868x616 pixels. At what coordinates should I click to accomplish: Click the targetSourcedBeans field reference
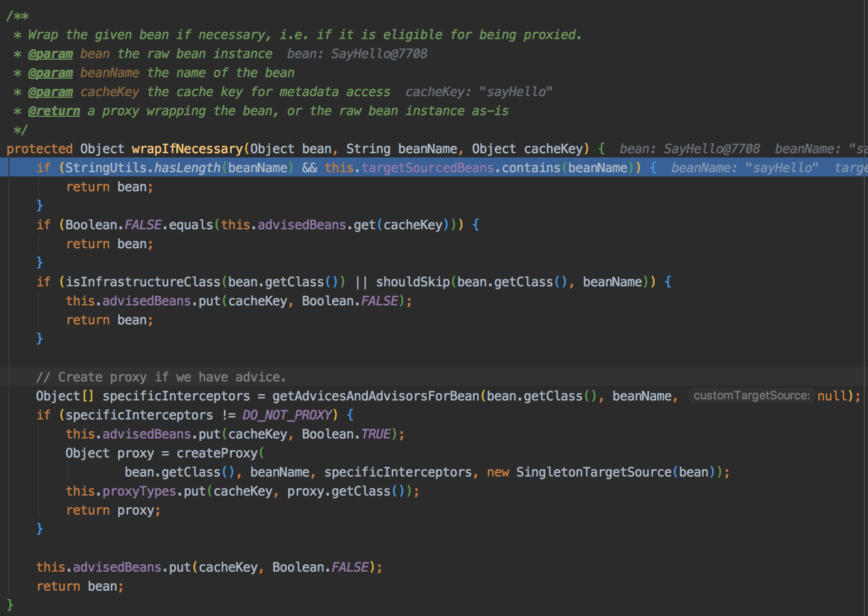(428, 168)
